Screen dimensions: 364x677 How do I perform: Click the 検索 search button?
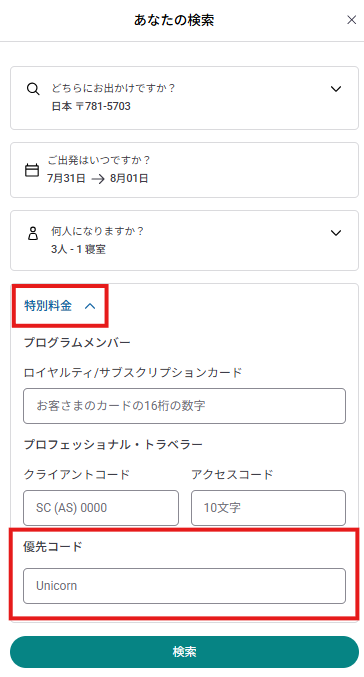pyautogui.click(x=184, y=652)
